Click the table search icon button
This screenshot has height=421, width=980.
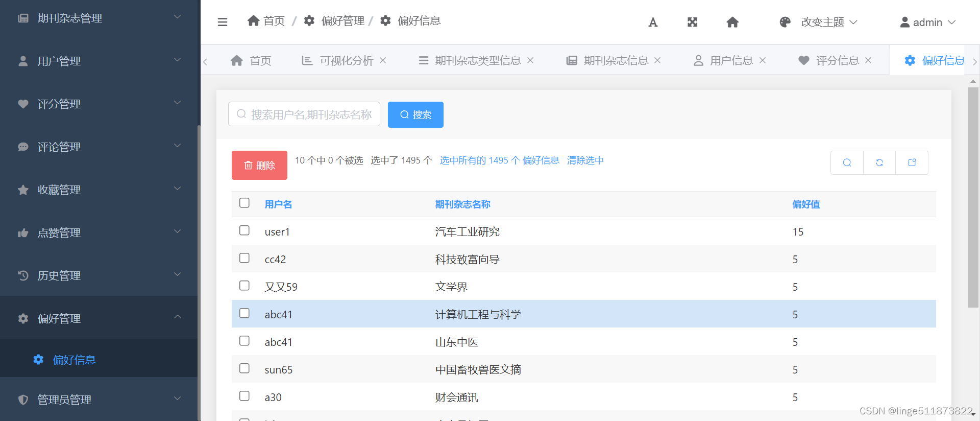pyautogui.click(x=847, y=162)
